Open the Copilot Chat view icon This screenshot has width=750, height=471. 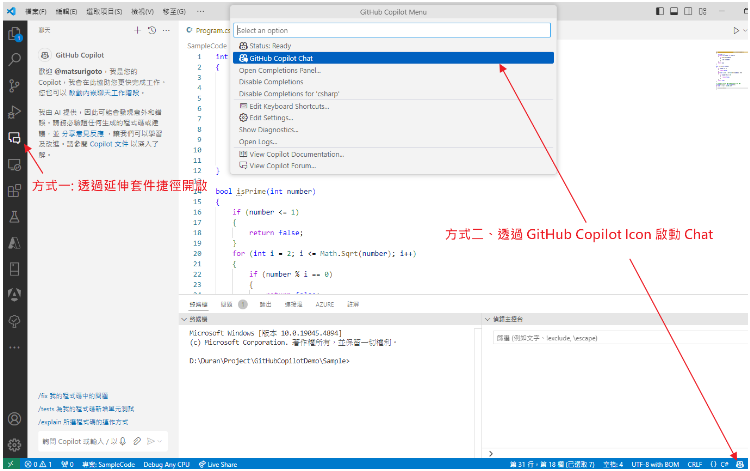click(14, 138)
